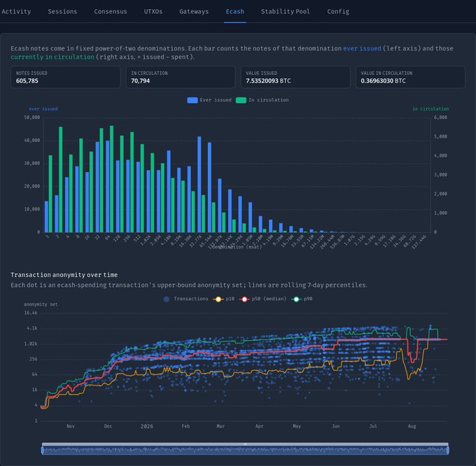Select the Gateways tab

pyautogui.click(x=194, y=11)
